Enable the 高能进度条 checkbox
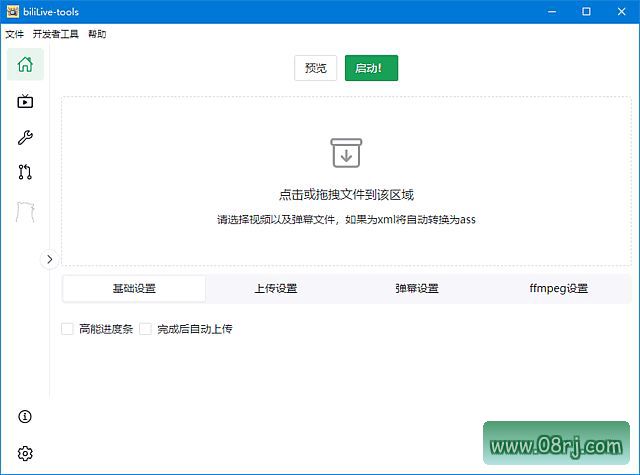The width and height of the screenshot is (640, 475). [x=67, y=329]
